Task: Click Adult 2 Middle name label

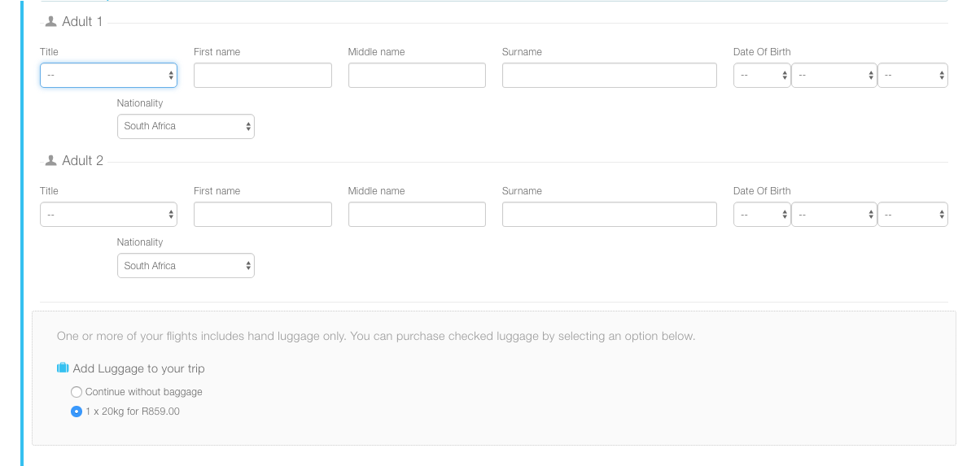Action: tap(376, 191)
